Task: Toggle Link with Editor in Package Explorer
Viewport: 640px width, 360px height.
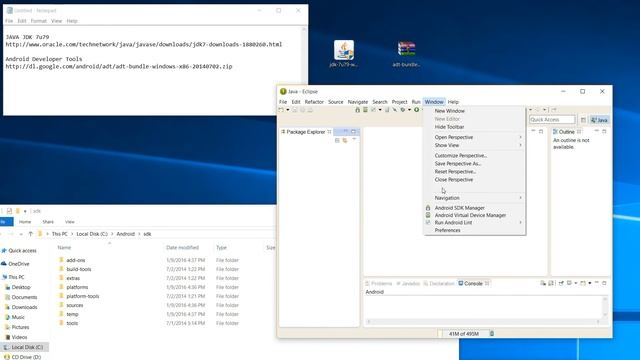Action: click(x=345, y=140)
